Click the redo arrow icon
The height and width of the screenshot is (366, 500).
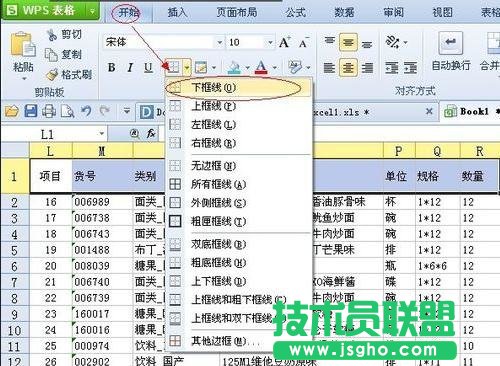(x=105, y=111)
